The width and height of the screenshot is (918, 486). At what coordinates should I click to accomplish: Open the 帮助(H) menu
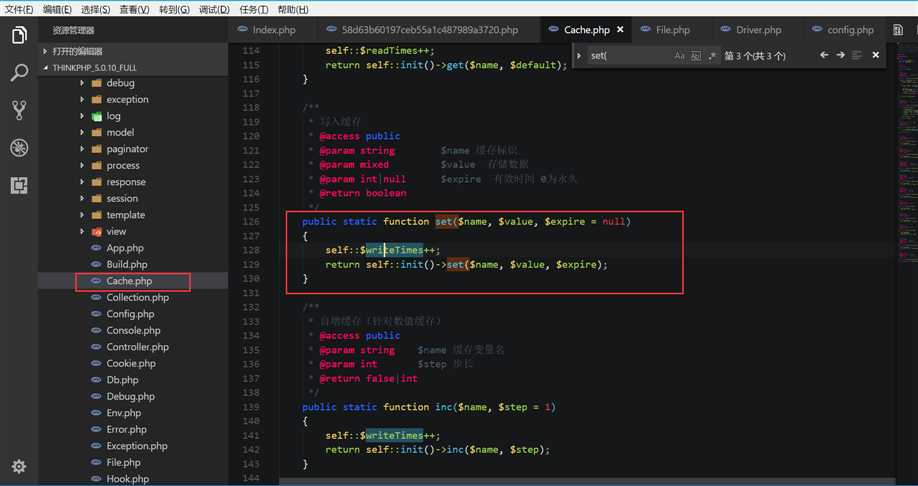pos(293,9)
